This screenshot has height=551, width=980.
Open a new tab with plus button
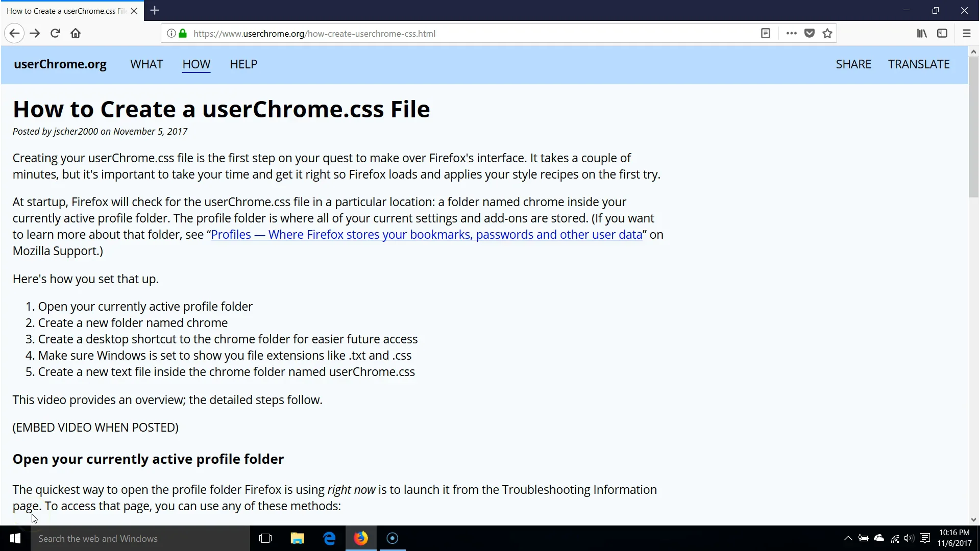click(155, 11)
